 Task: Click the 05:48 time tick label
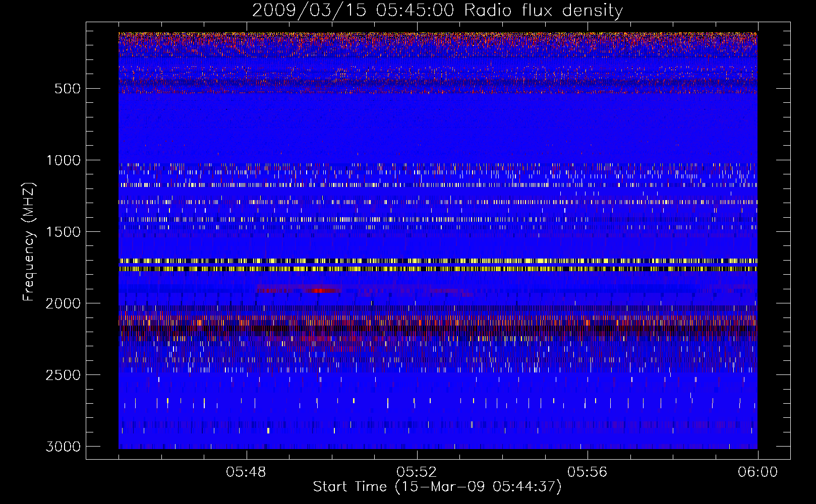[246, 472]
